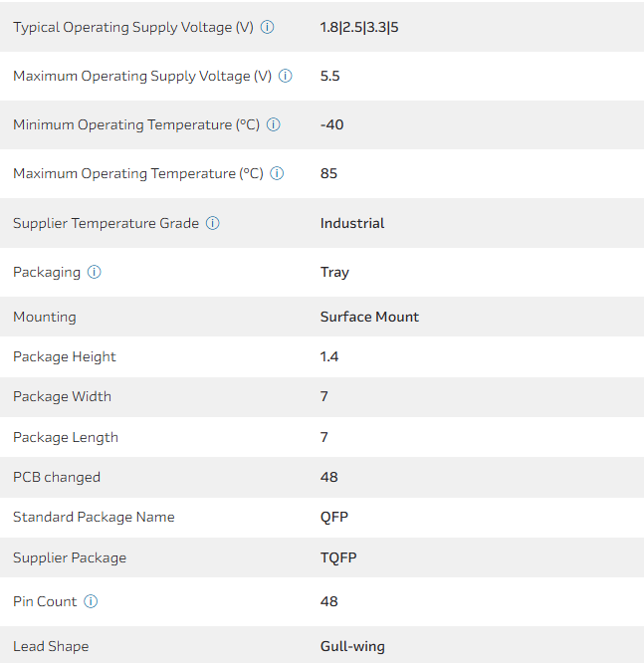644x663 pixels.
Task: Click info icon next to Maximum Operating Temperature
Action: 278,173
